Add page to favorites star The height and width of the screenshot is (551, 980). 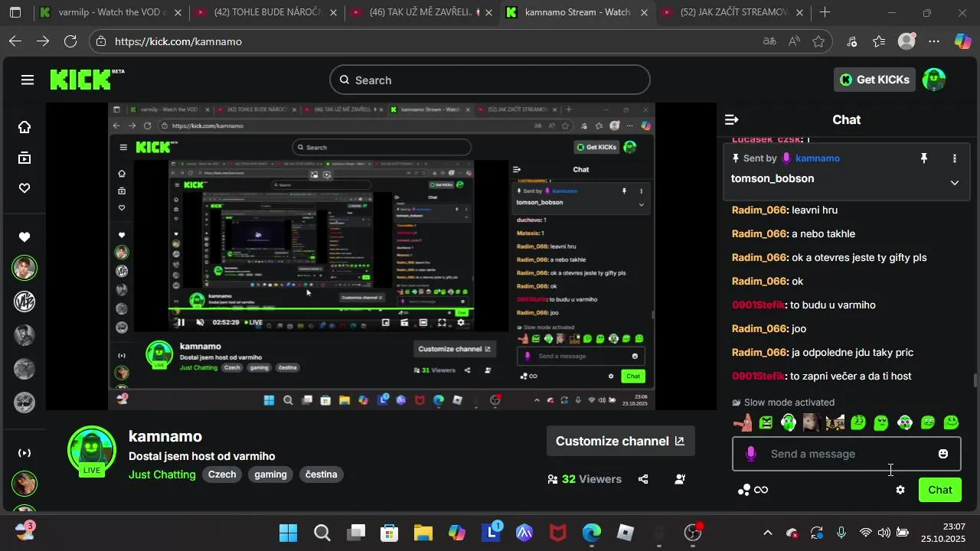pos(818,41)
